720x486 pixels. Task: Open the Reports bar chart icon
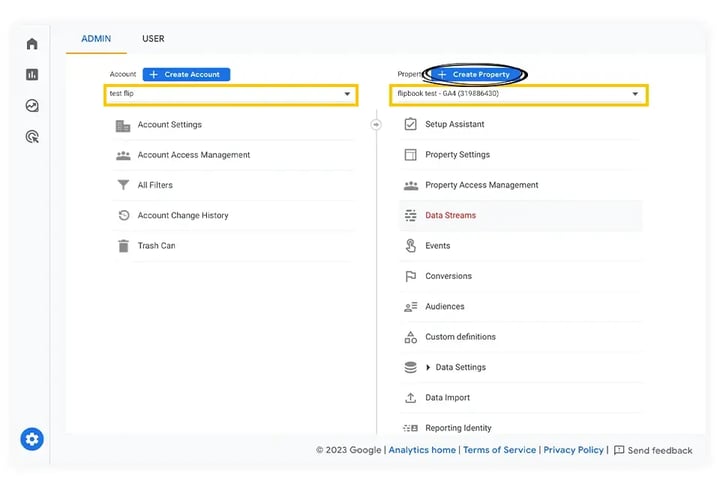click(x=32, y=74)
